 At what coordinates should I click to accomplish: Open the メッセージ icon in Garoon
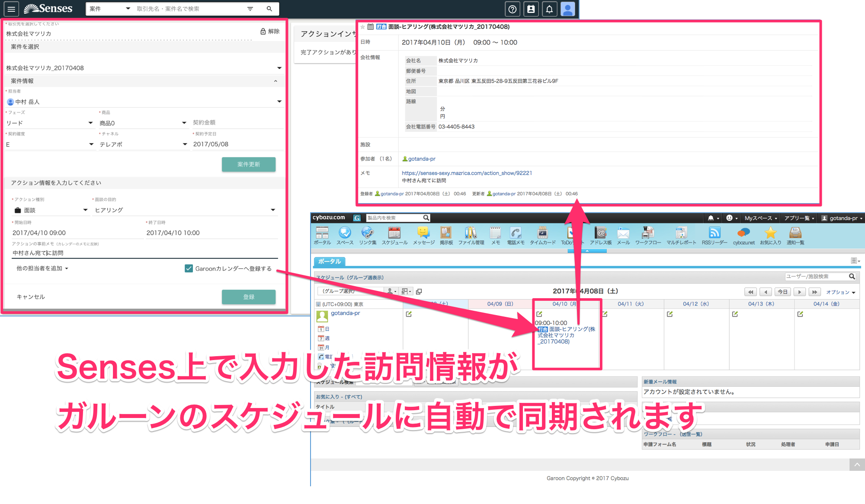424,236
